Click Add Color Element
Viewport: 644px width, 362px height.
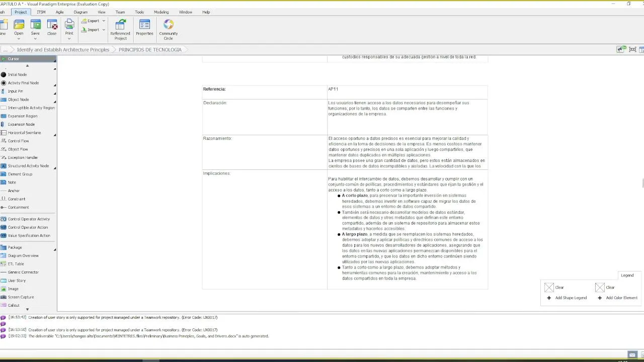click(x=617, y=298)
